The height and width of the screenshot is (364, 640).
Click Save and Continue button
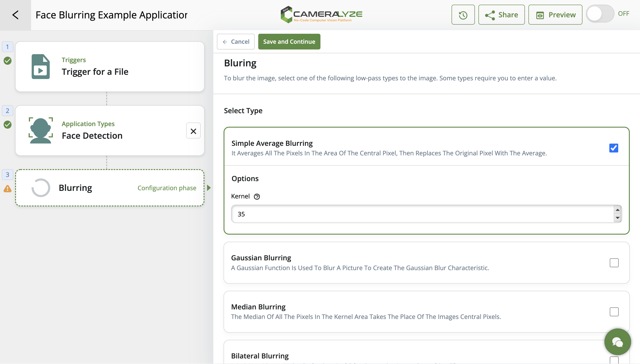289,42
